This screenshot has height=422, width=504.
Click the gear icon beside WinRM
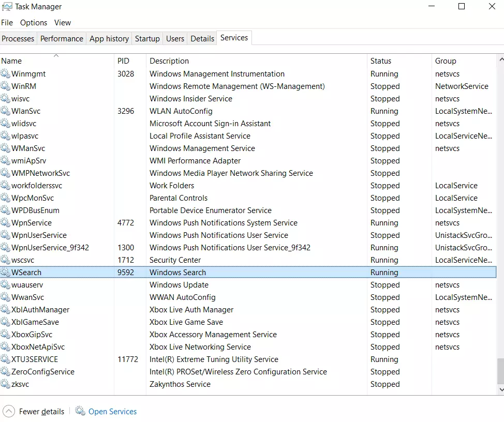(x=5, y=86)
